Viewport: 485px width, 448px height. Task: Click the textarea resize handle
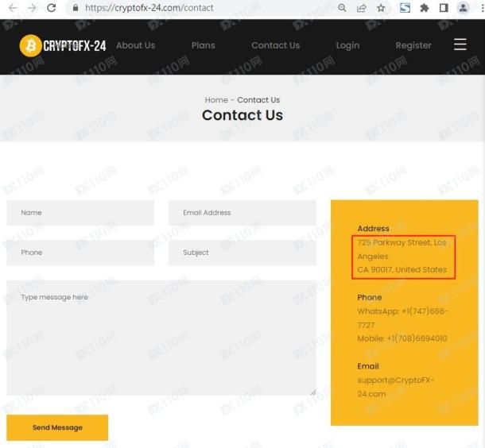[x=313, y=392]
